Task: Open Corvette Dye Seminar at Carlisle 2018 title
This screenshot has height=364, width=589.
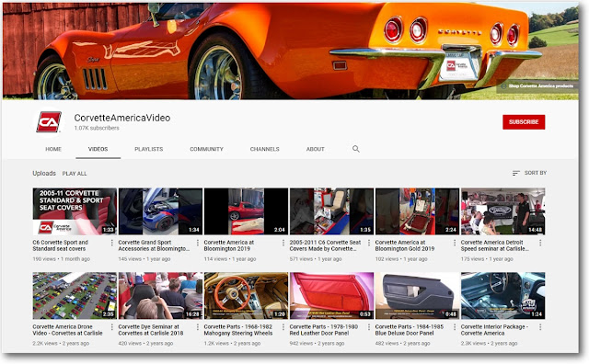Action: pyautogui.click(x=151, y=330)
